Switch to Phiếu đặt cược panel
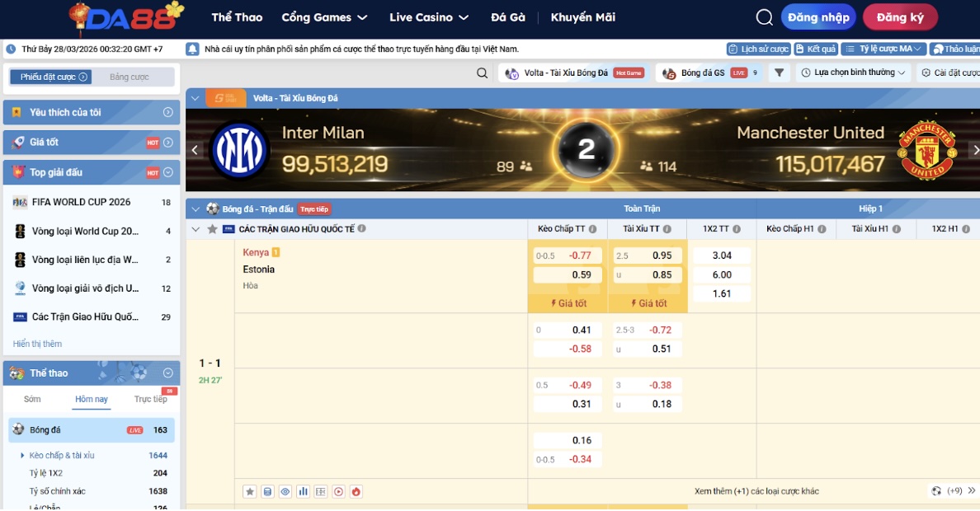980x511 pixels. pos(51,77)
